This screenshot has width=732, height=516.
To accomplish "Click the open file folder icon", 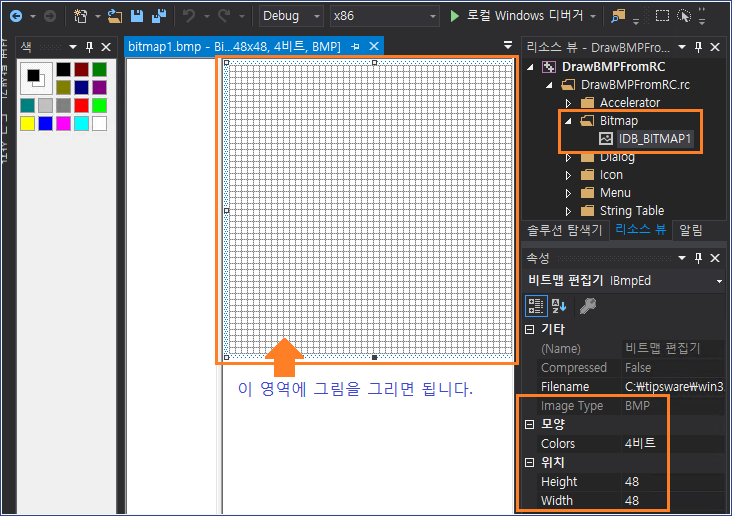I will [x=115, y=16].
